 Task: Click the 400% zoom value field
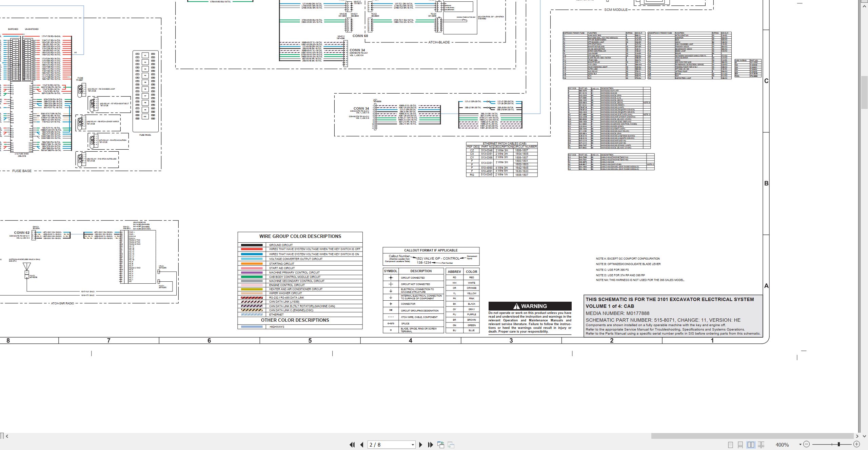(x=783, y=445)
